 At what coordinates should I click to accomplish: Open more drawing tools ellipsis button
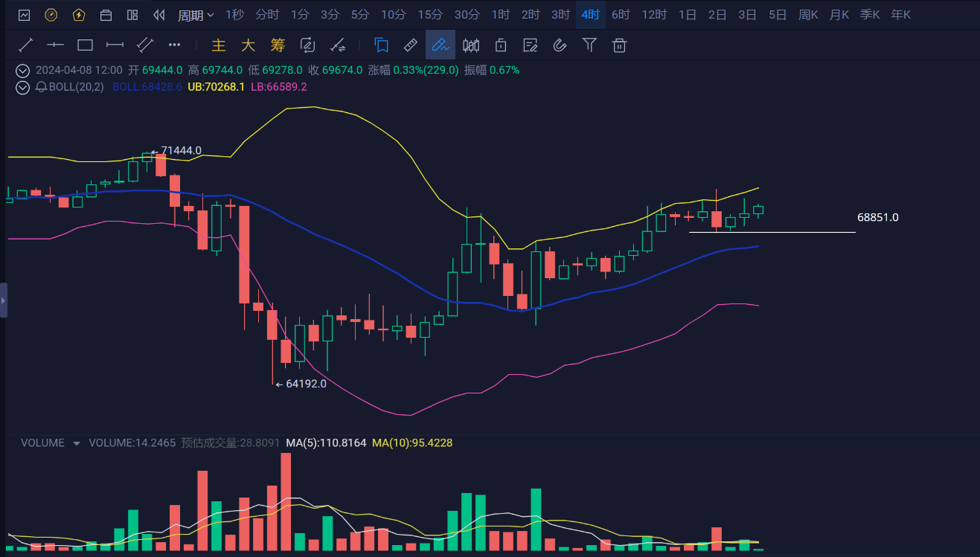[174, 45]
